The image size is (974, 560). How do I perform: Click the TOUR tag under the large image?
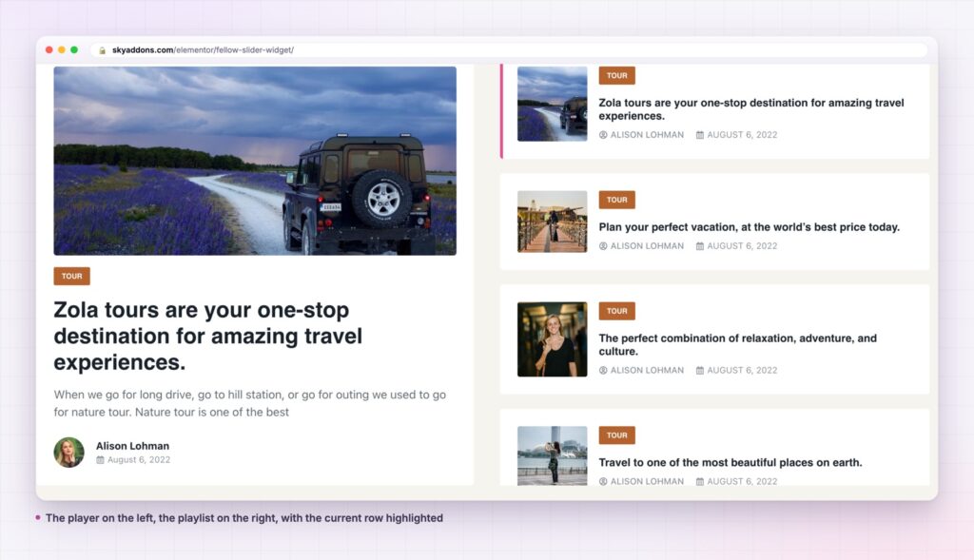pos(72,277)
